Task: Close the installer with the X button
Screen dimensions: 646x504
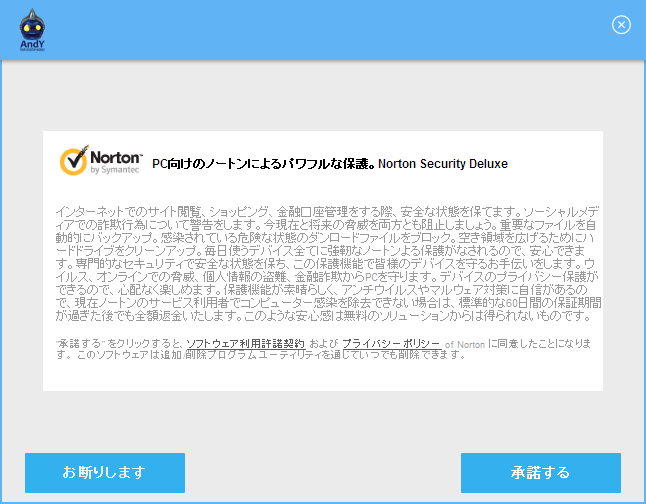Action: click(x=621, y=25)
